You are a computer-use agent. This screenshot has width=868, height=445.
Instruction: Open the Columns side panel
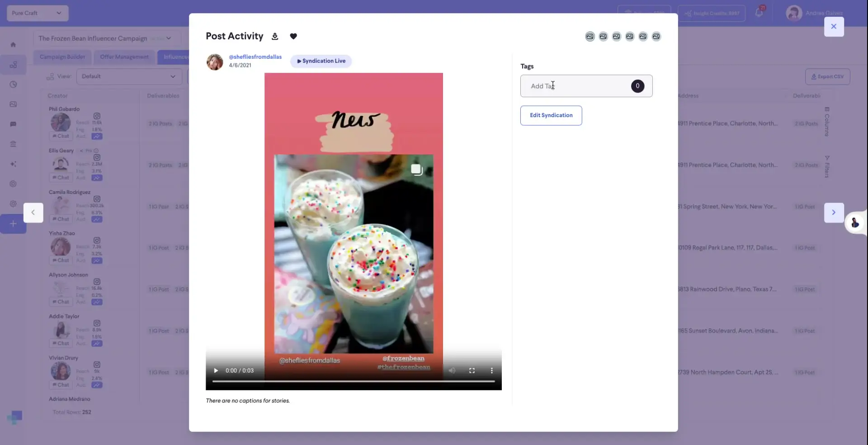(x=827, y=122)
